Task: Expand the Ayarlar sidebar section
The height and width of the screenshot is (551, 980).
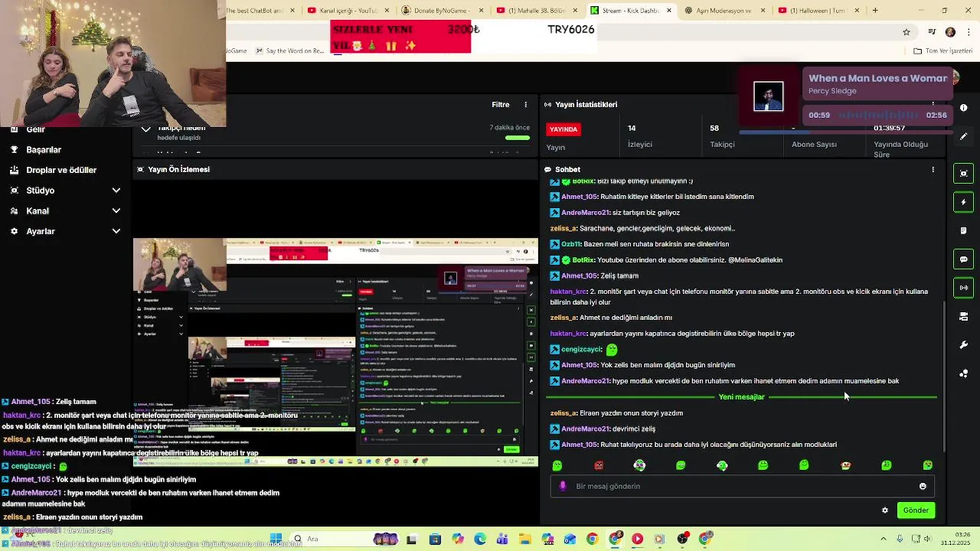Action: click(116, 231)
